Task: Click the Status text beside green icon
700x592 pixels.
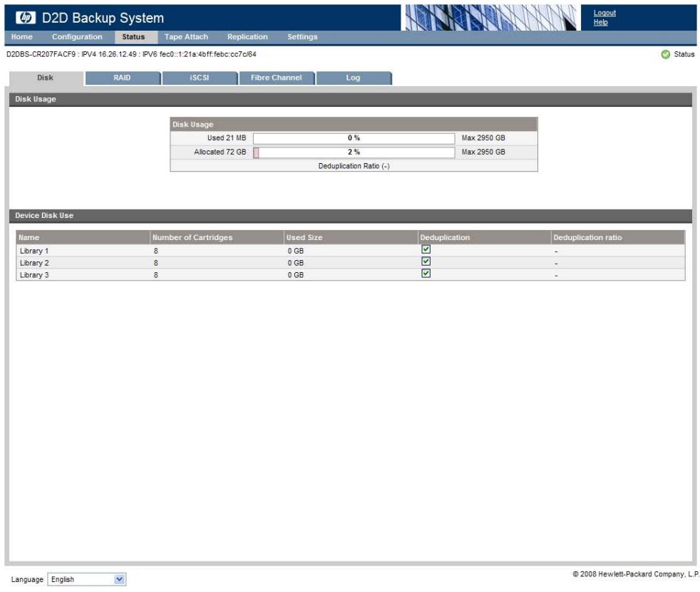Action: click(684, 54)
